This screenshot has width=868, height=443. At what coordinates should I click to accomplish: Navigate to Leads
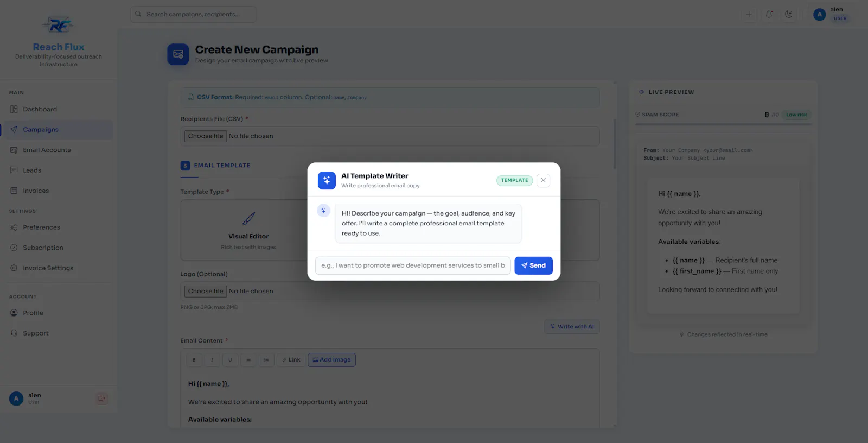[x=58, y=170]
